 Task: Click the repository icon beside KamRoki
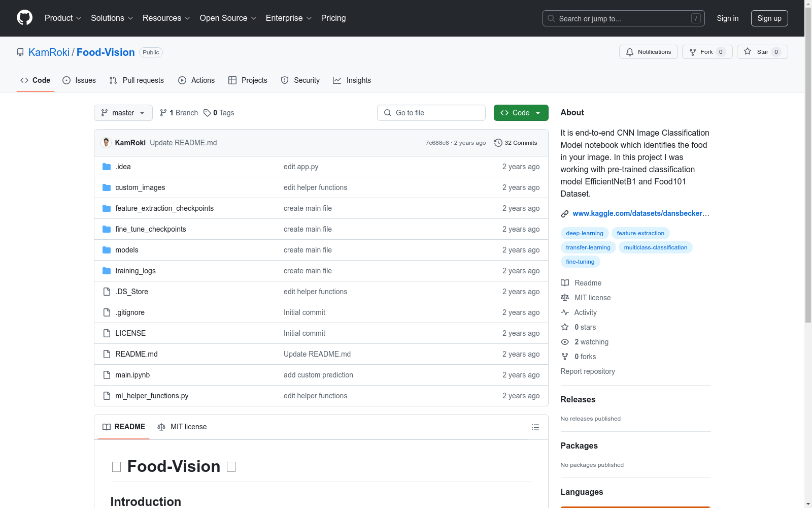click(20, 52)
